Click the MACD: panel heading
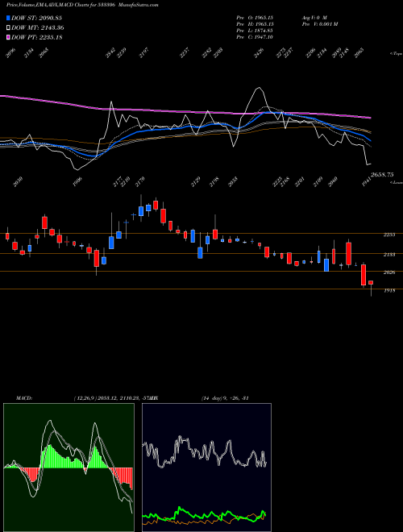This screenshot has height=532, width=403. pos(24,398)
